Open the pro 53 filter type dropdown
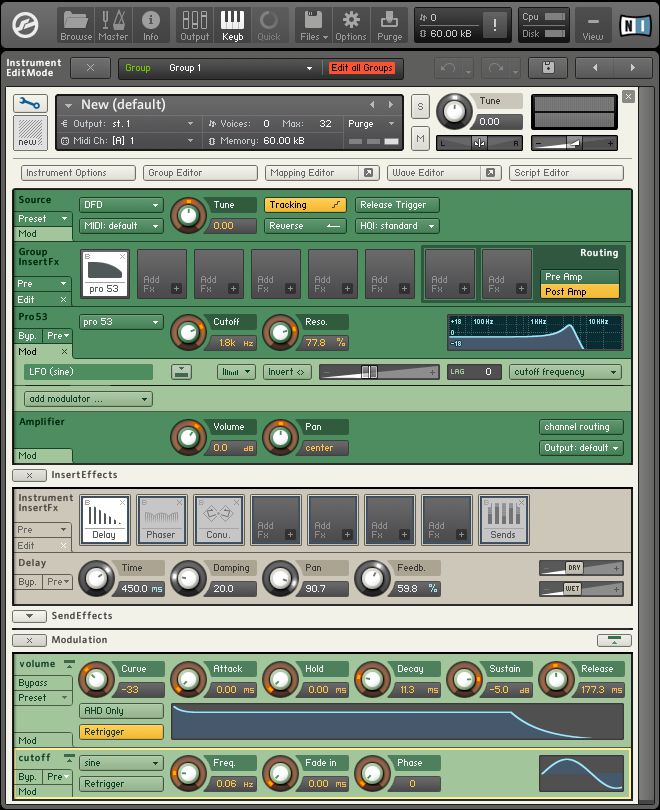The image size is (660, 810). [x=121, y=322]
